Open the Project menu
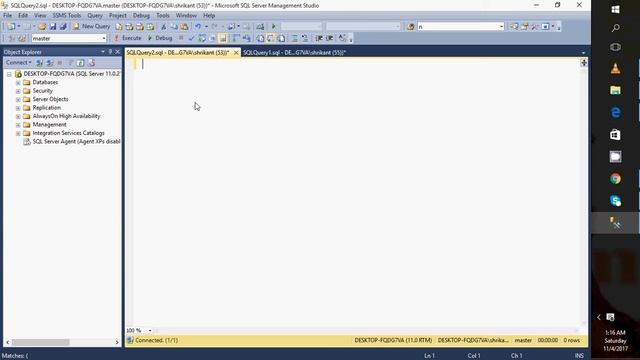This screenshot has height=360, width=640. coord(118,16)
